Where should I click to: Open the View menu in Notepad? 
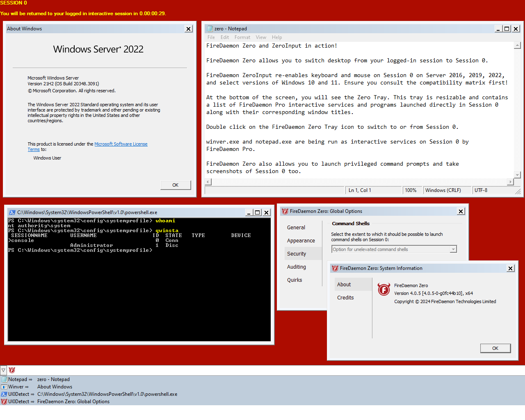tap(261, 37)
